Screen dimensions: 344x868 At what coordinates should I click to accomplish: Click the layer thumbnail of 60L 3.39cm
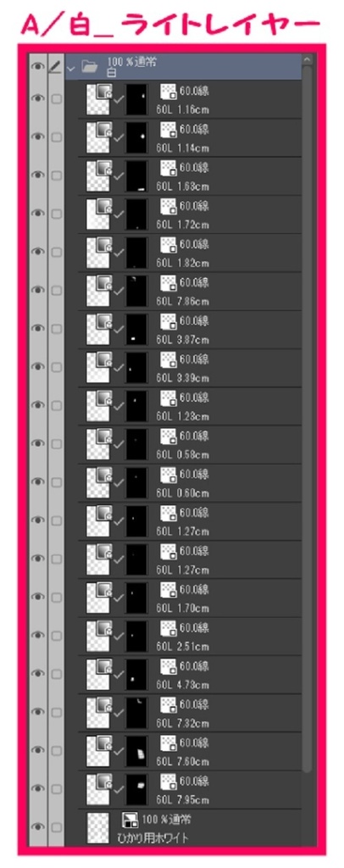point(99,368)
